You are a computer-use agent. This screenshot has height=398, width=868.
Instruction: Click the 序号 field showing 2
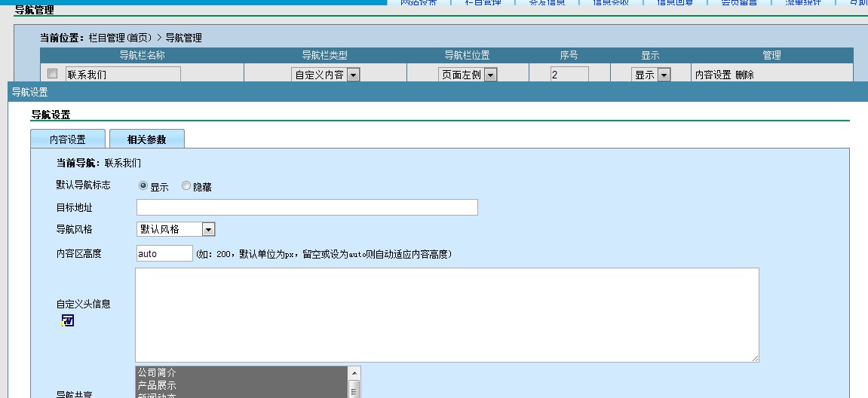[569, 75]
